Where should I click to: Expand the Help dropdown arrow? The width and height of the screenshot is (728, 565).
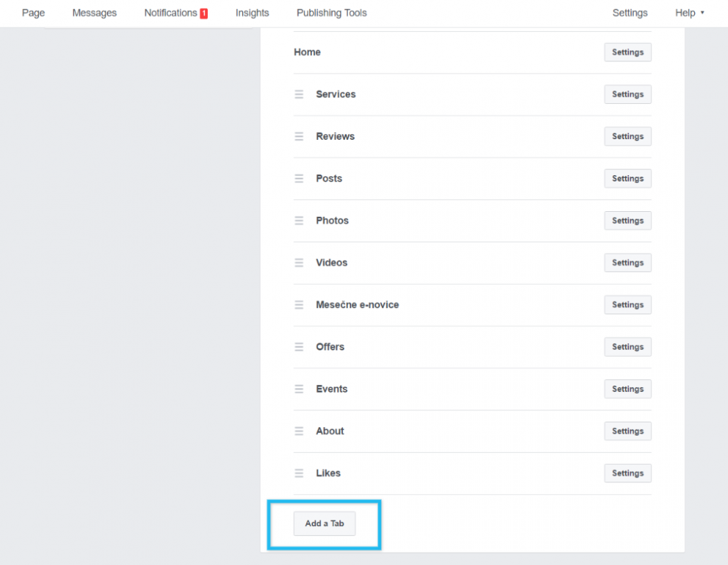(702, 13)
